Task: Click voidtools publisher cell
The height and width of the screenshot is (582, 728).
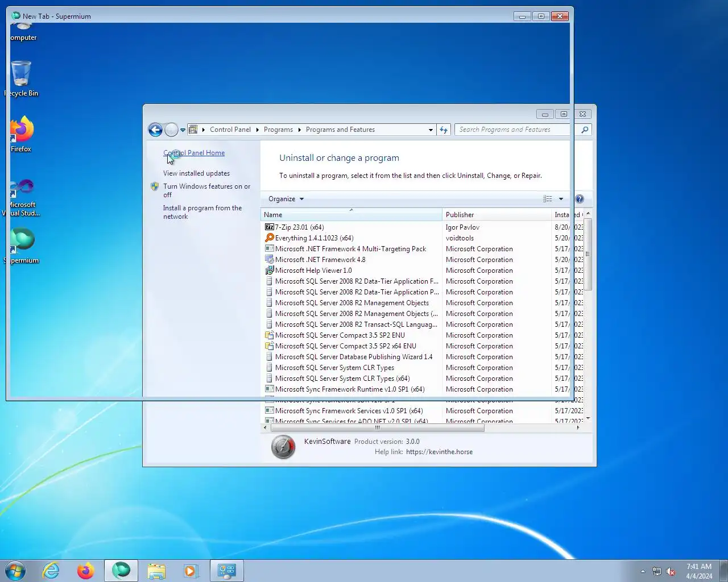Action: 460,238
